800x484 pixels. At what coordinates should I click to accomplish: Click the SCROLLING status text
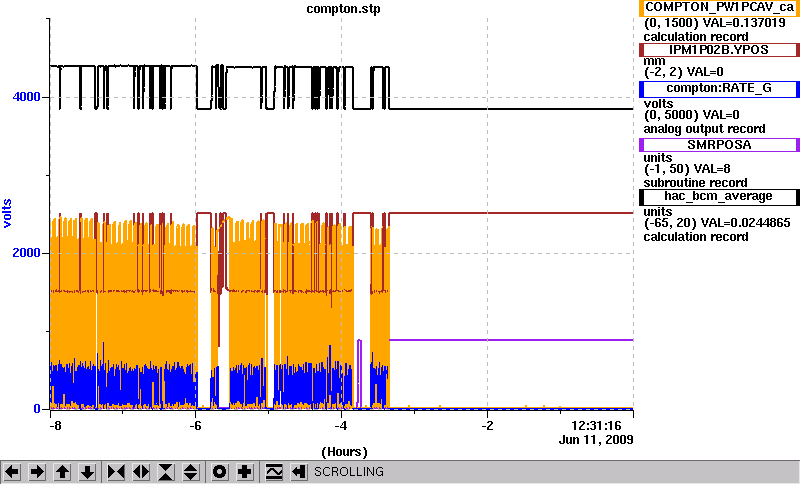(x=349, y=472)
